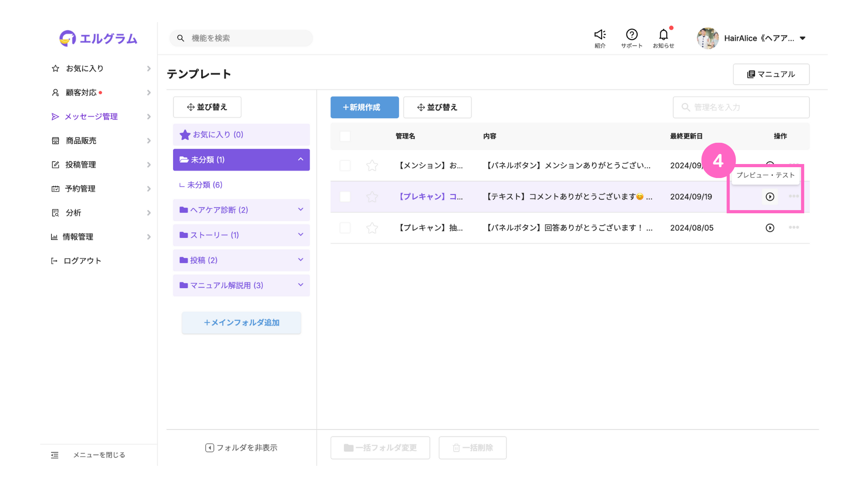
Task: Collapse the 未分類 (1) folder chevron
Action: pyautogui.click(x=301, y=159)
